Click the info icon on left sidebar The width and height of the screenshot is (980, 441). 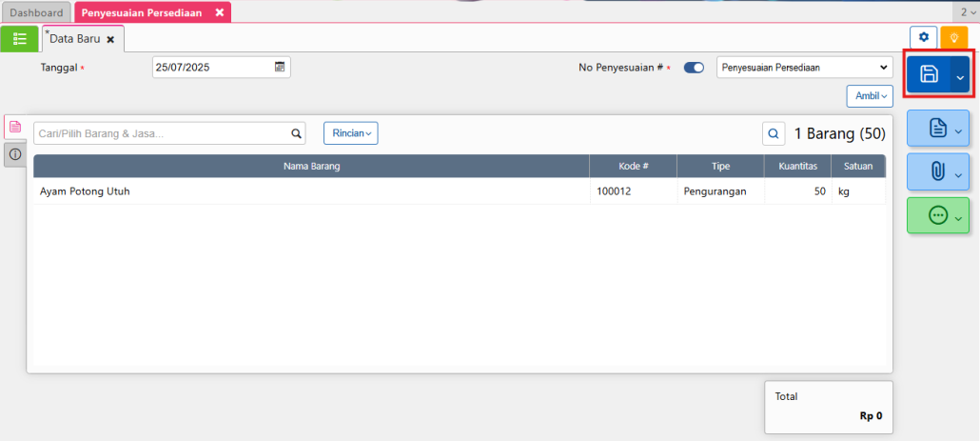14,154
